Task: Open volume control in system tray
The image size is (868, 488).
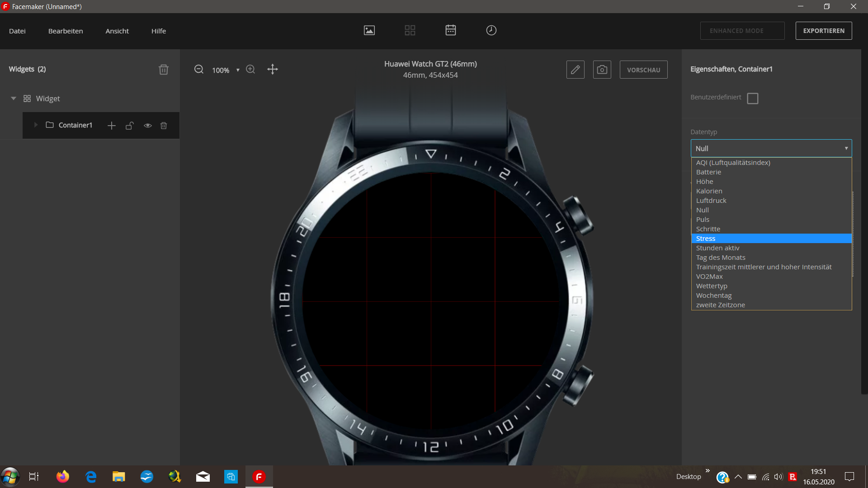Action: tap(778, 477)
